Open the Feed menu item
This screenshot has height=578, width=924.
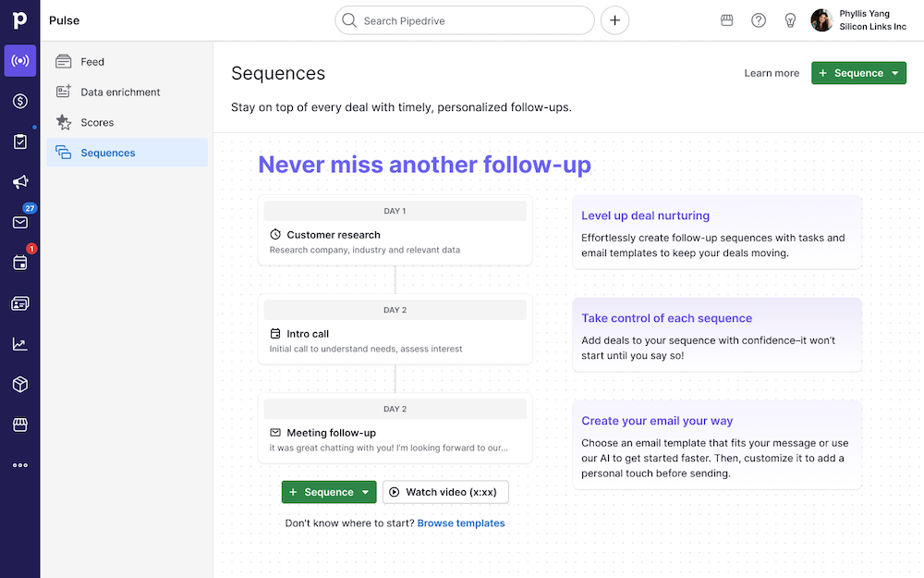coord(127,61)
